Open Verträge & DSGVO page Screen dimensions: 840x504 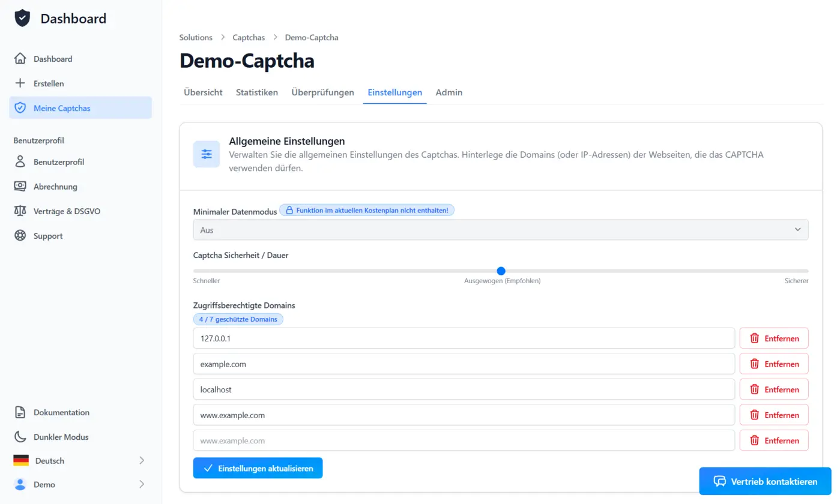[80, 211]
